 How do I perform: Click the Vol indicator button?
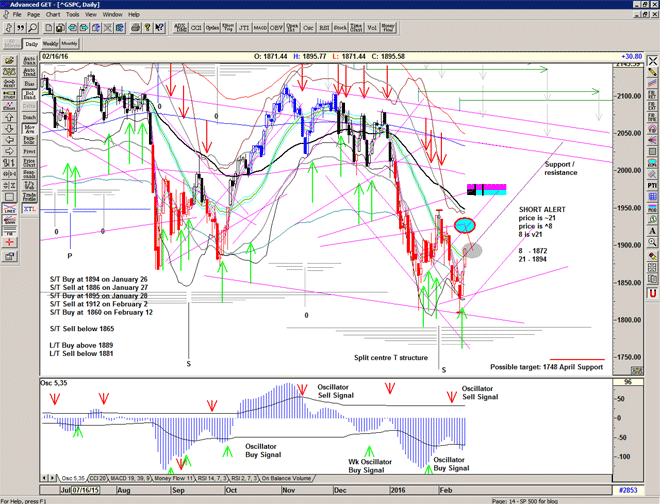click(x=370, y=29)
